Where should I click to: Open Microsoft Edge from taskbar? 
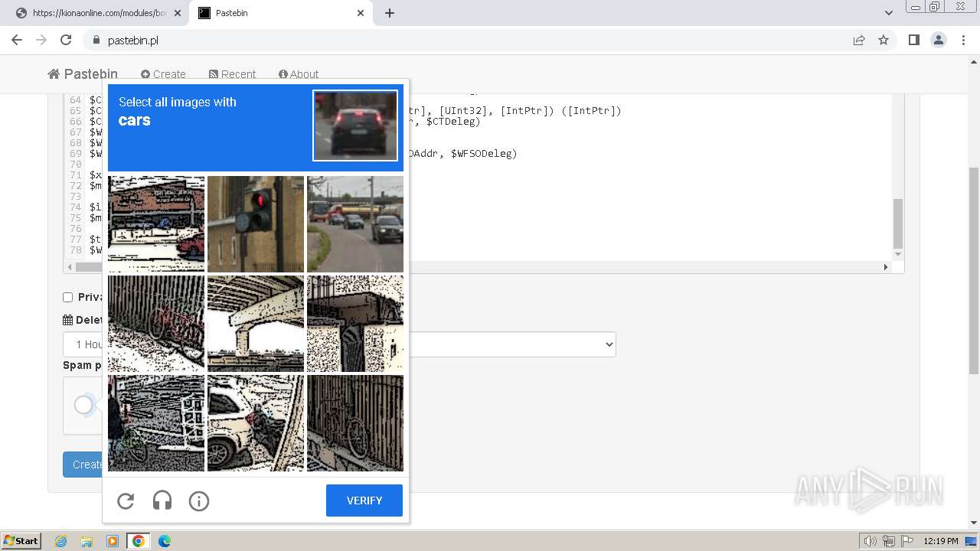165,541
